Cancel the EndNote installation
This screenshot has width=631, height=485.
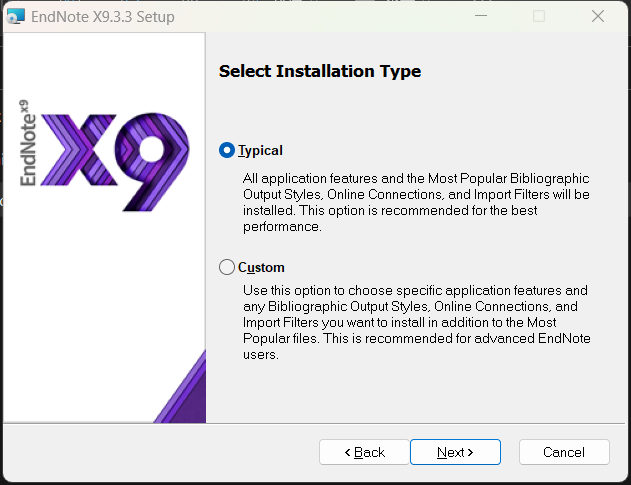coord(564,452)
